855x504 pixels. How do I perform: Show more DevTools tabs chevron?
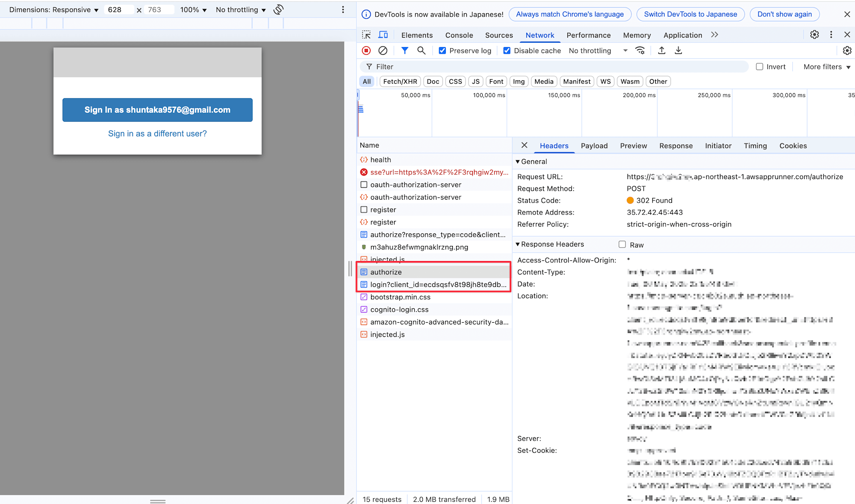715,35
